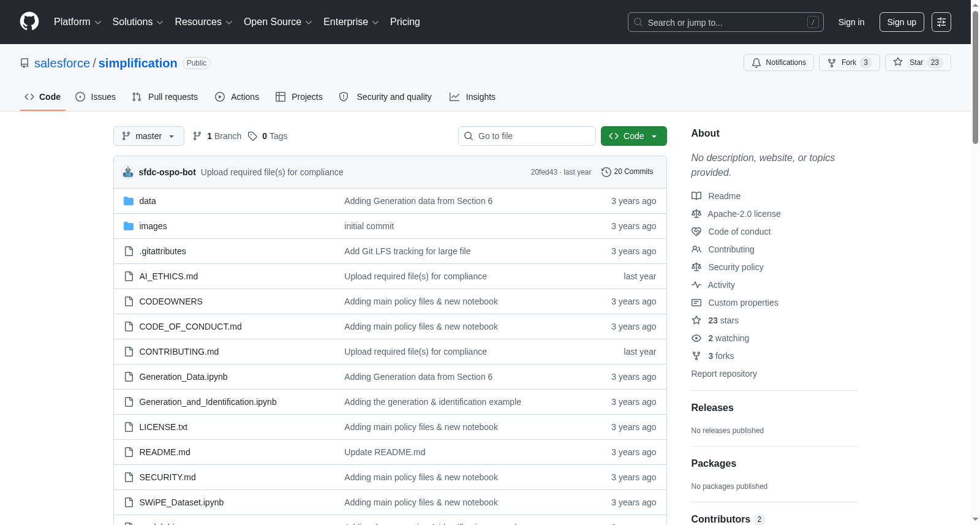The height and width of the screenshot is (525, 980).
Task: Open SWiPE_Dataset.ipynb file
Action: (181, 502)
